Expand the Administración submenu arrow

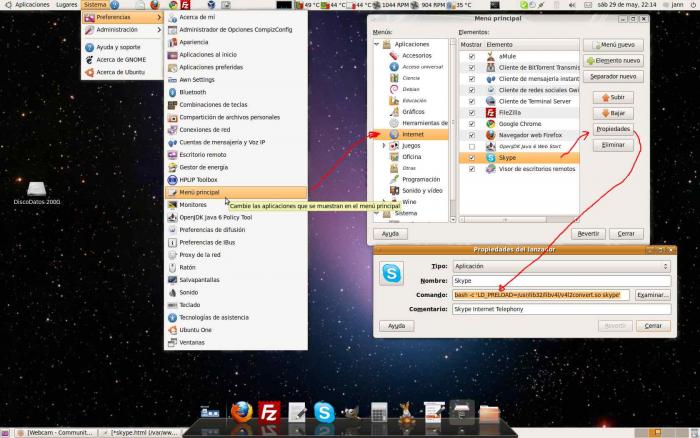[x=159, y=30]
